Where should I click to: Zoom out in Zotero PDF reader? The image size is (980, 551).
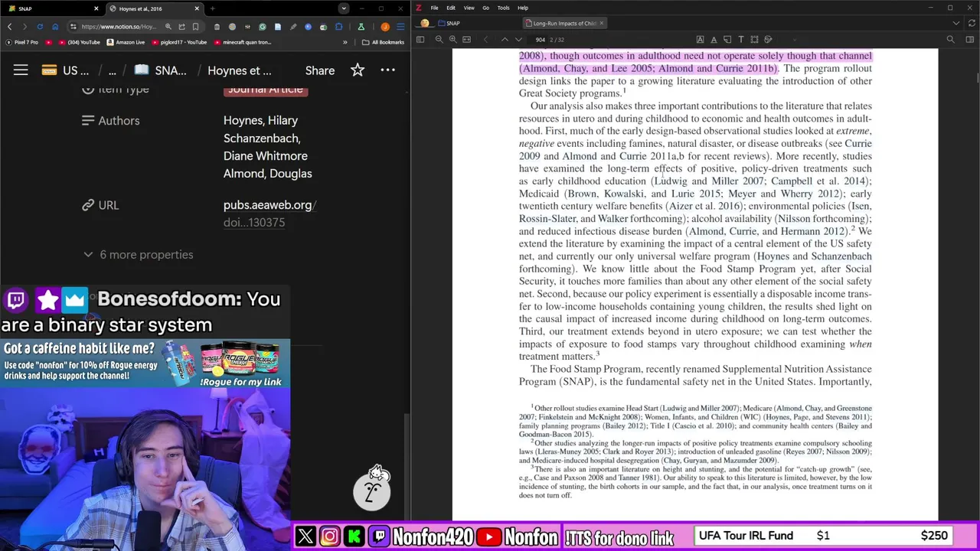pyautogui.click(x=439, y=39)
